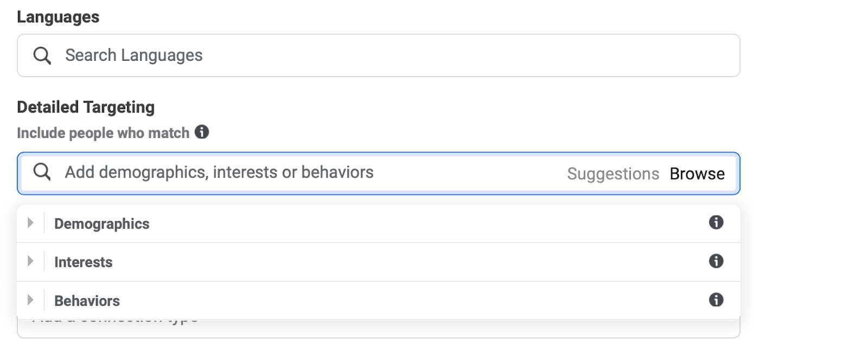Select the Interests row label

84,262
